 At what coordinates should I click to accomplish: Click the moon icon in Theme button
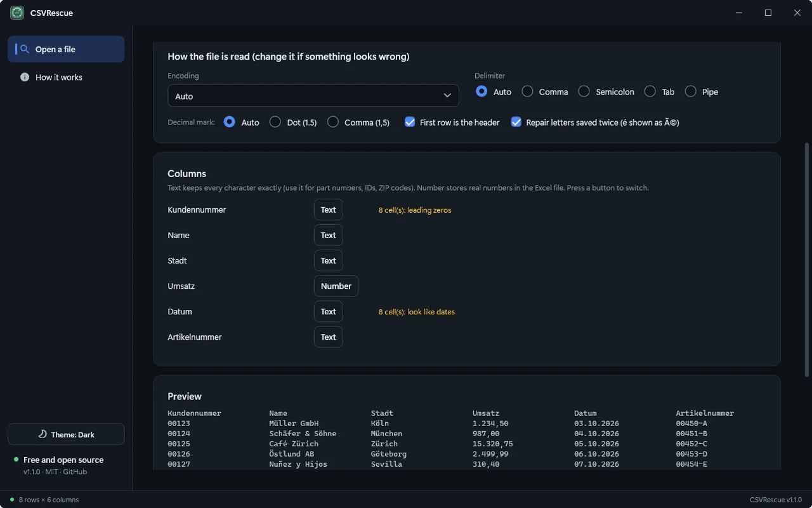pos(43,434)
